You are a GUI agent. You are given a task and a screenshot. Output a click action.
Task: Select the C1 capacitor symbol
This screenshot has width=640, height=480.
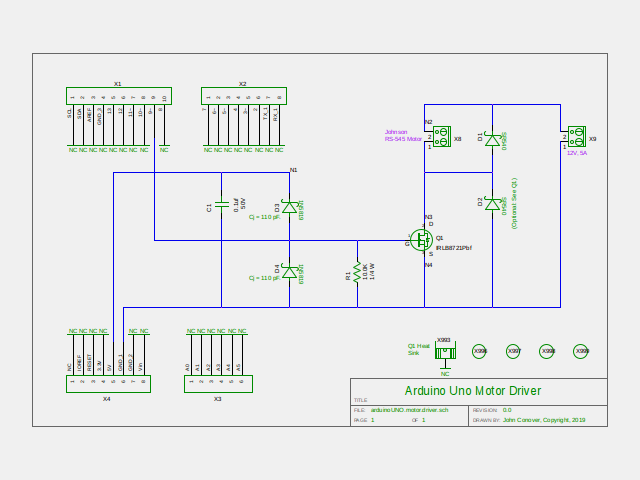pyautogui.click(x=222, y=204)
